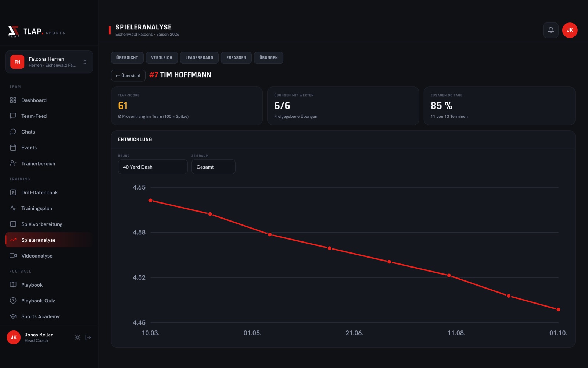The height and width of the screenshot is (368, 588).
Task: Open the 40 Yard Dash exercise dropdown
Action: pos(153,167)
